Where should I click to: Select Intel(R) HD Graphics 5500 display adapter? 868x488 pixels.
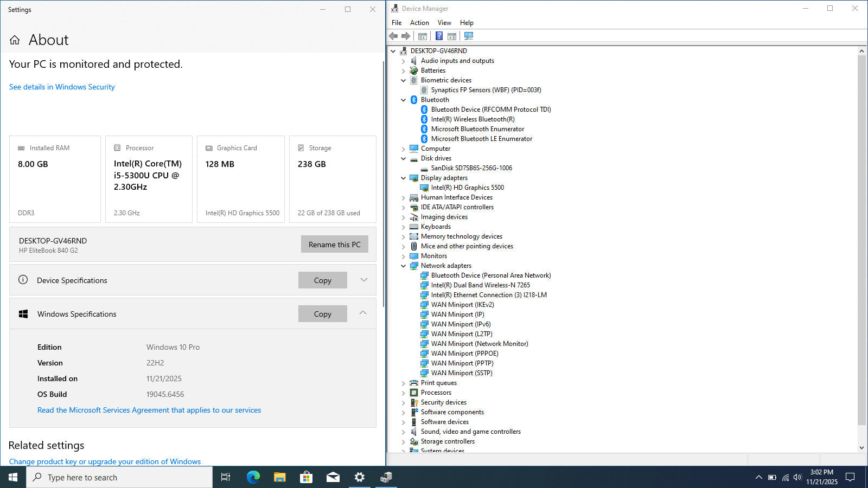point(467,188)
